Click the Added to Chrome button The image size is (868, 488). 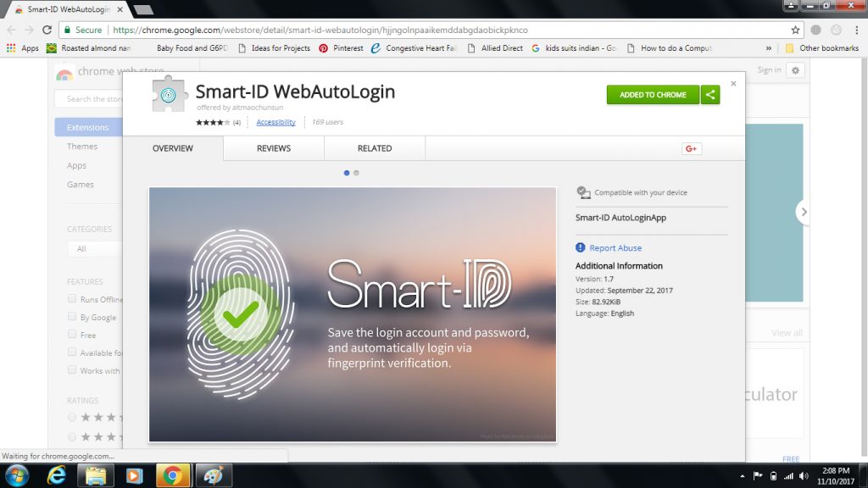[x=652, y=95]
